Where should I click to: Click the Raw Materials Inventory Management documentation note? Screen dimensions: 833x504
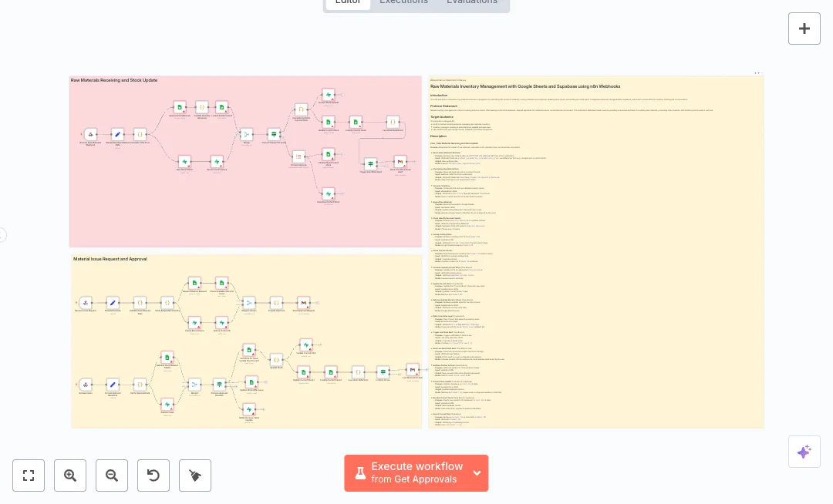click(524, 86)
